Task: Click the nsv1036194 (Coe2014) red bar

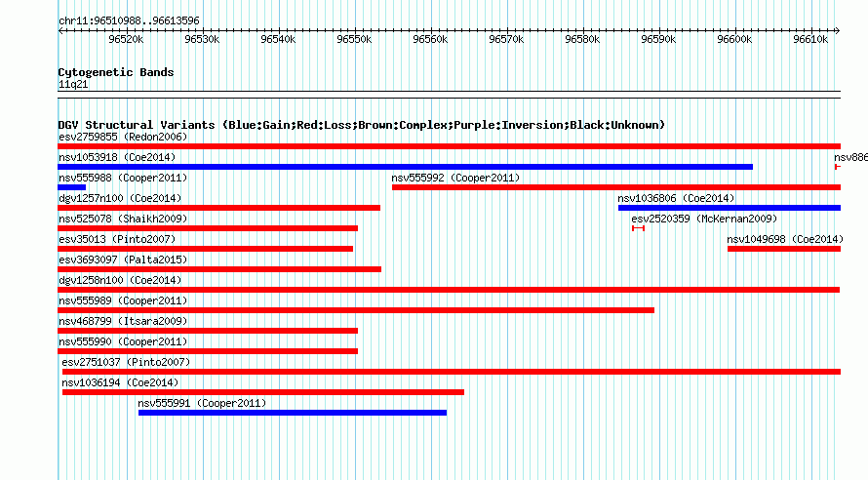Action: (263, 392)
